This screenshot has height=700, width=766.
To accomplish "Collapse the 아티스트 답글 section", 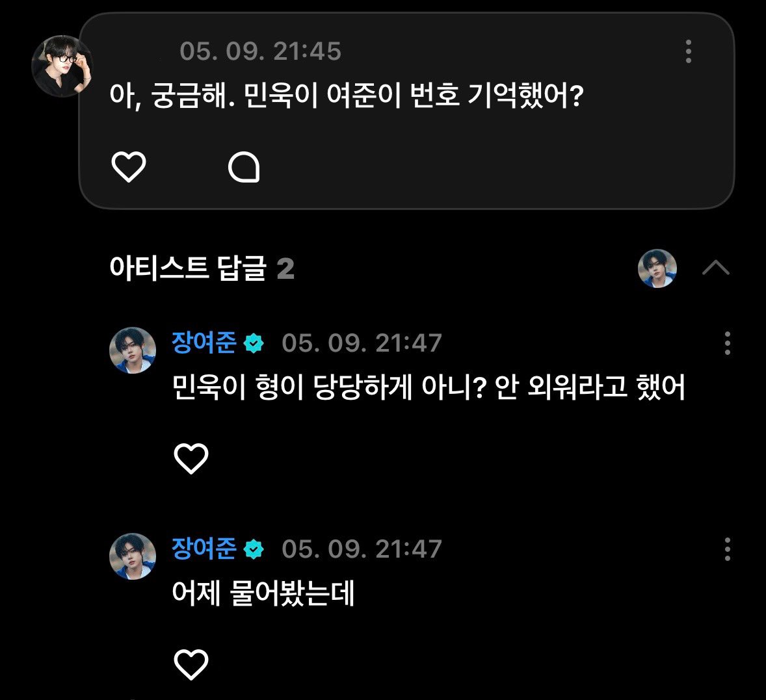I will pos(716,268).
